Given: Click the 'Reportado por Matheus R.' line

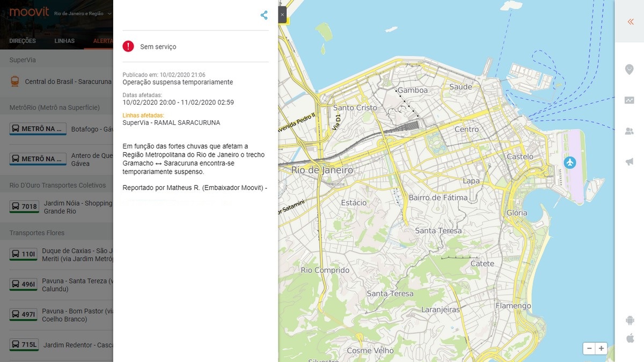Looking at the screenshot, I should pyautogui.click(x=195, y=188).
